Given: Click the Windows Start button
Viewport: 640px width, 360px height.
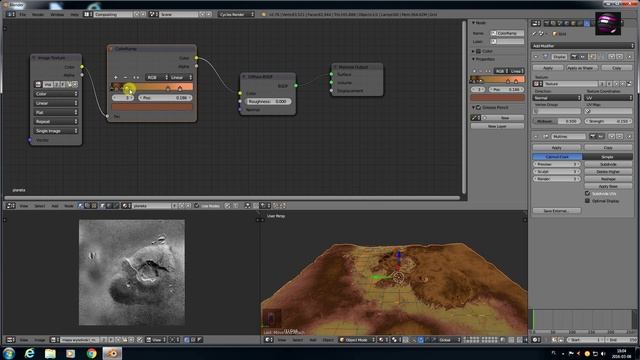Looking at the screenshot, I should [x=9, y=353].
